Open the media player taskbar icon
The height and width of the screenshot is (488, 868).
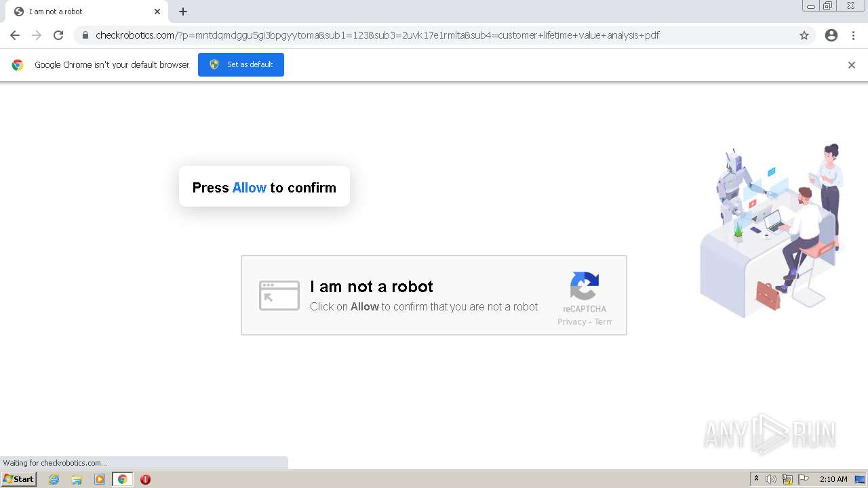100,479
